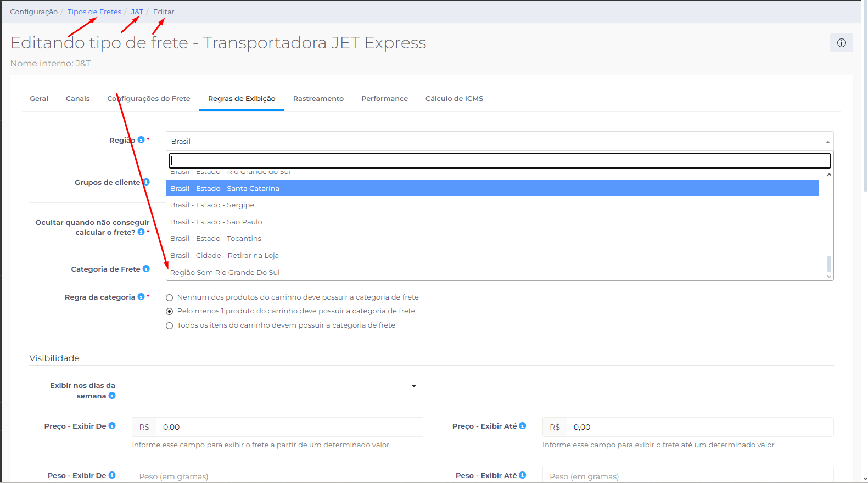This screenshot has width=868, height=483.
Task: Click info icon beside Regra da categoria
Action: pyautogui.click(x=141, y=297)
